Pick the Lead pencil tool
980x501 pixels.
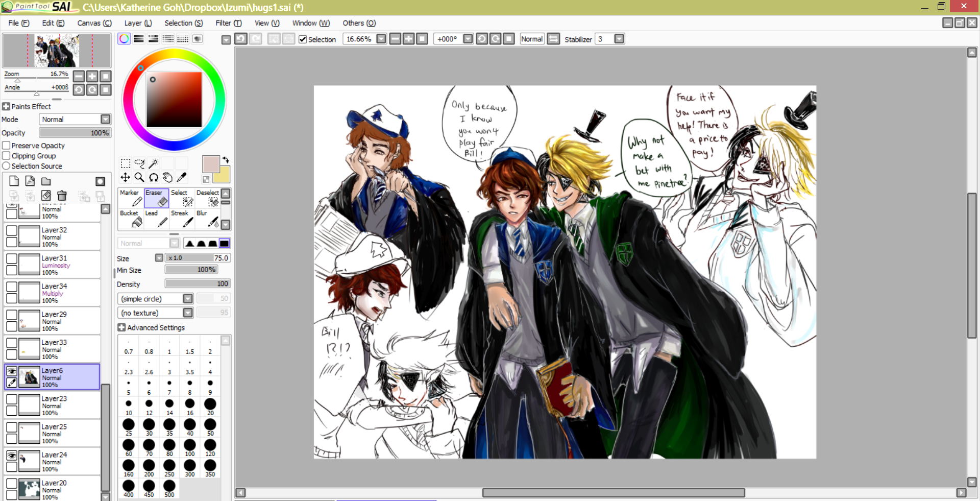[156, 219]
